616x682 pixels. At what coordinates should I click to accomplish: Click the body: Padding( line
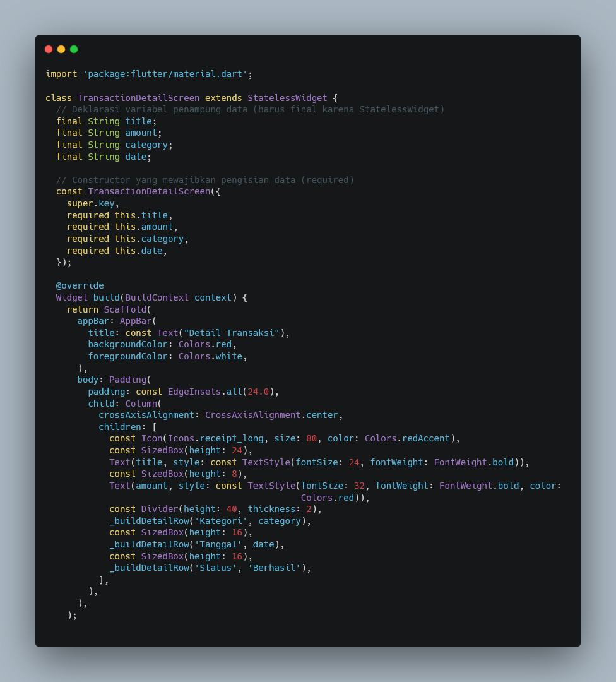point(114,380)
